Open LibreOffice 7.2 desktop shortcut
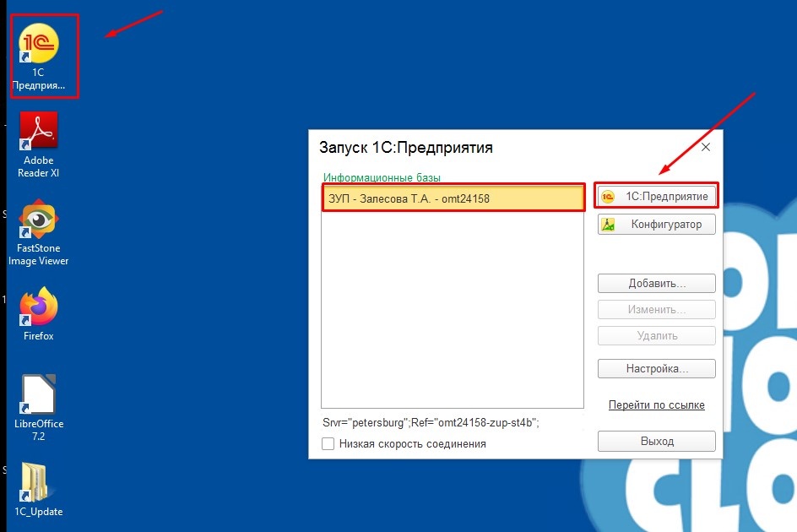 (39, 408)
